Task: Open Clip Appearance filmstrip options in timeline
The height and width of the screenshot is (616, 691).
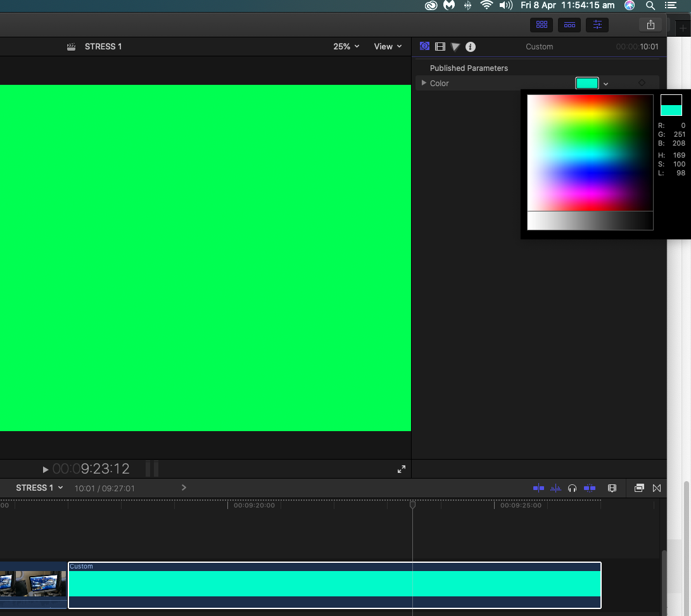Action: [x=612, y=488]
